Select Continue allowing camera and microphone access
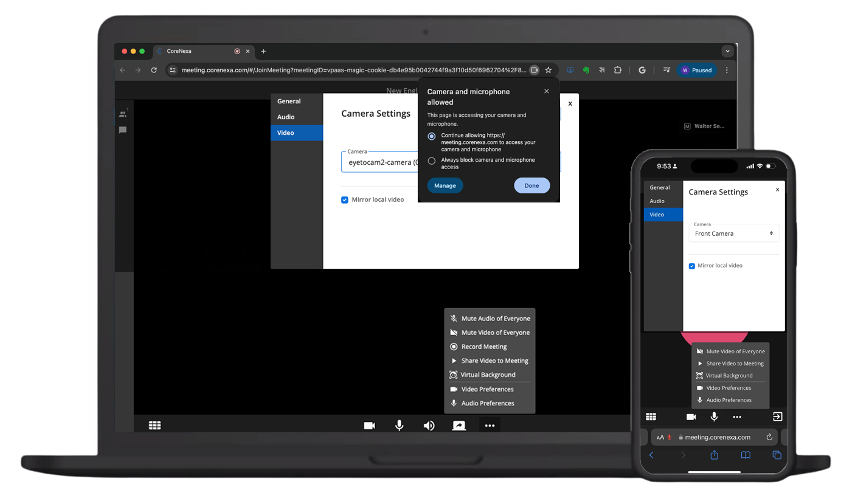The height and width of the screenshot is (504, 855). click(432, 136)
